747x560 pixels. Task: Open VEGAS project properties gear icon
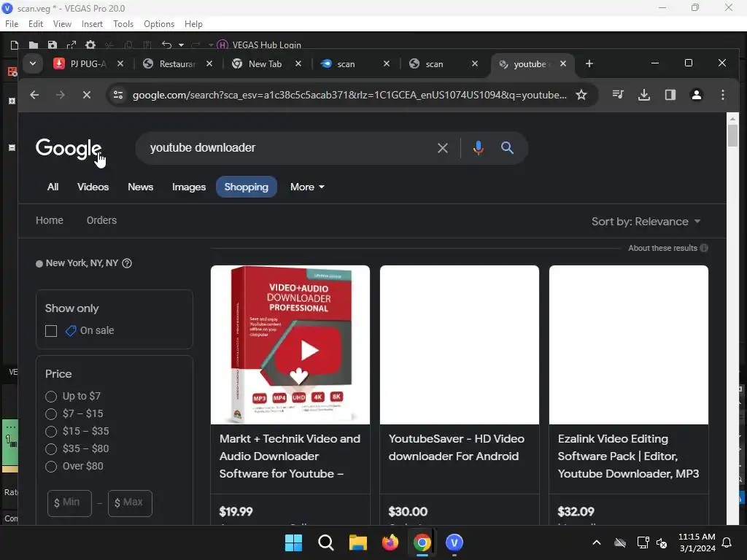tap(90, 45)
